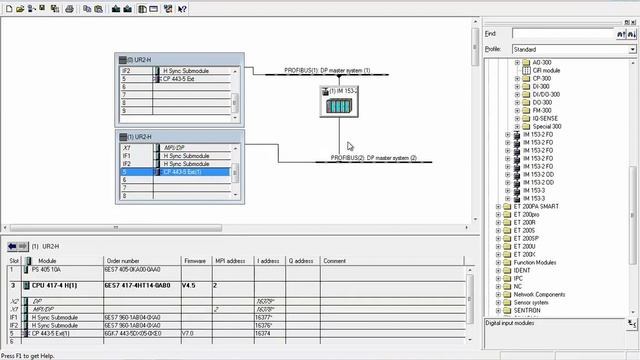Viewport: 640px width, 360px height.
Task: Expand the IQ-SENSE catalog folder
Action: click(517, 118)
